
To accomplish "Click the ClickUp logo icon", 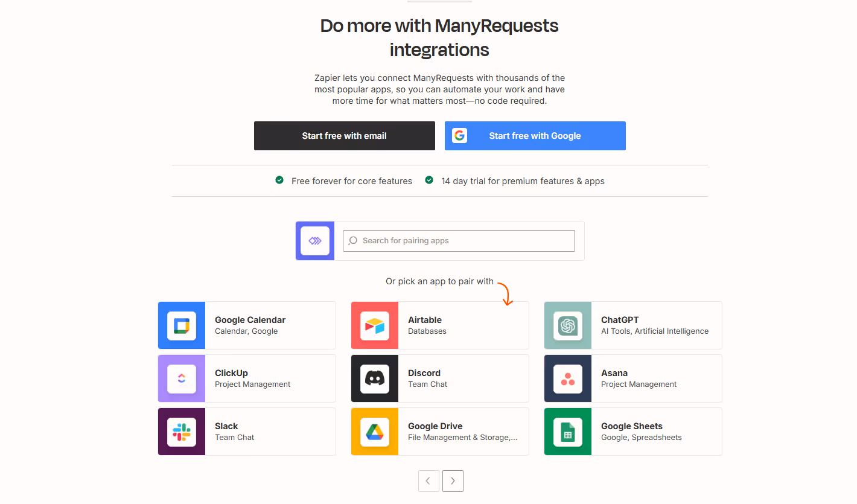I will tap(182, 379).
